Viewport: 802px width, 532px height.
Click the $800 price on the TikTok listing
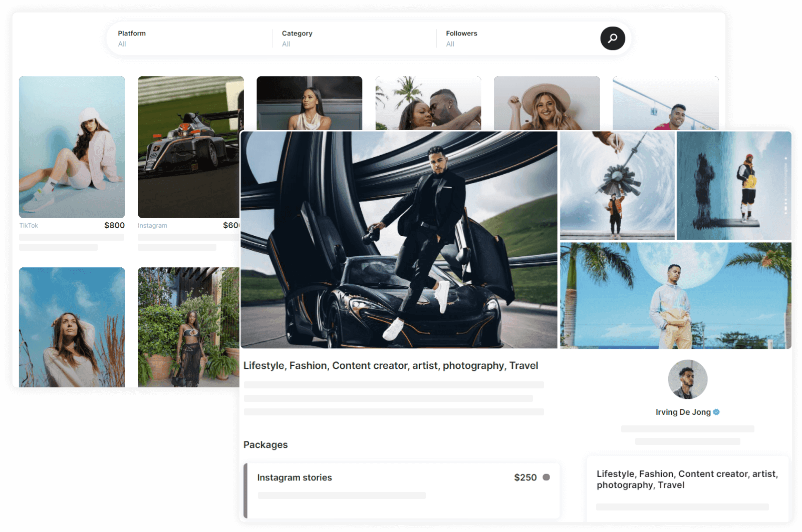point(115,225)
